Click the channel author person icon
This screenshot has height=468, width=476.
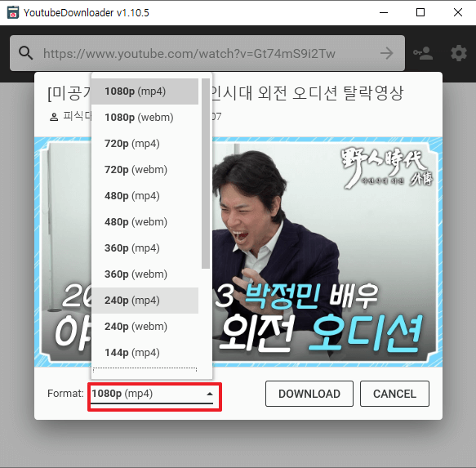(54, 117)
